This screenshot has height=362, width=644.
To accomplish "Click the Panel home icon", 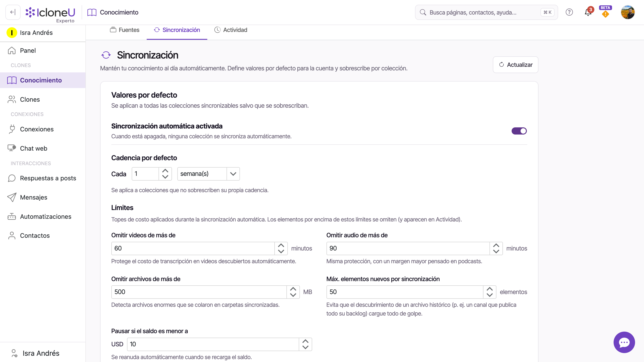I will click(12, 51).
